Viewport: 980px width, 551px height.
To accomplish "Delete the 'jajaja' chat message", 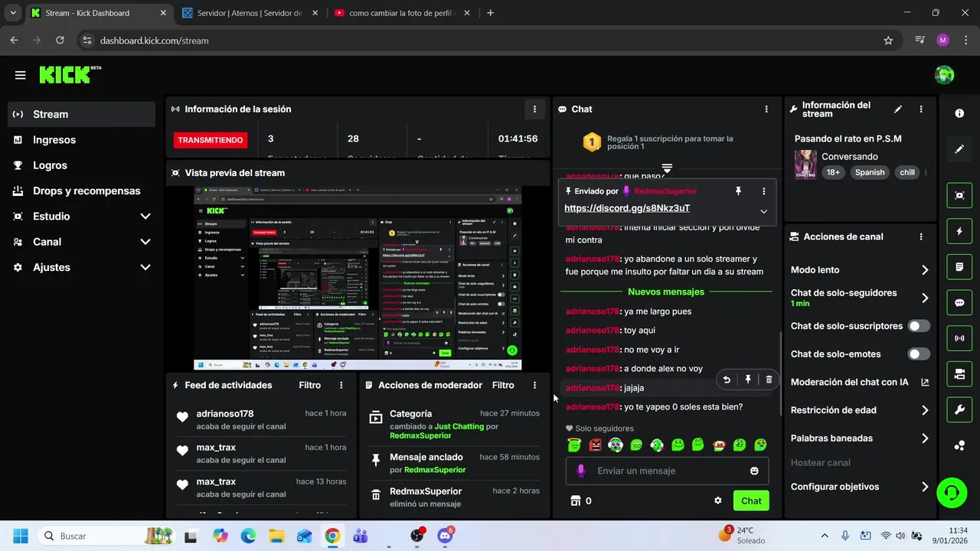I will pyautogui.click(x=769, y=380).
